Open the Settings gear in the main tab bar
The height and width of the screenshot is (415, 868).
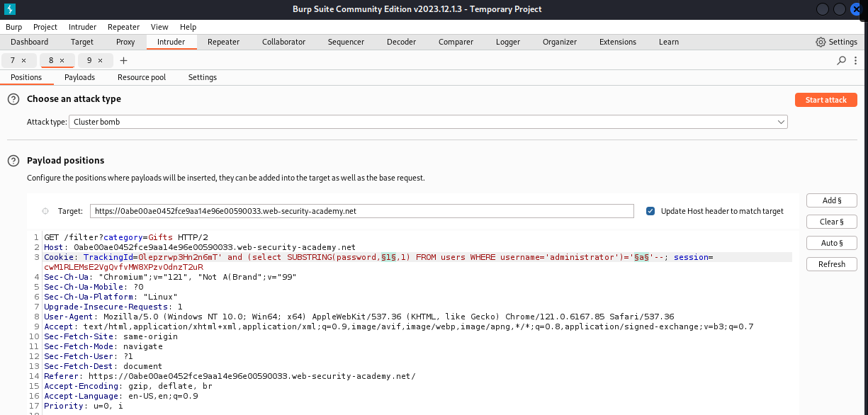[x=837, y=42]
